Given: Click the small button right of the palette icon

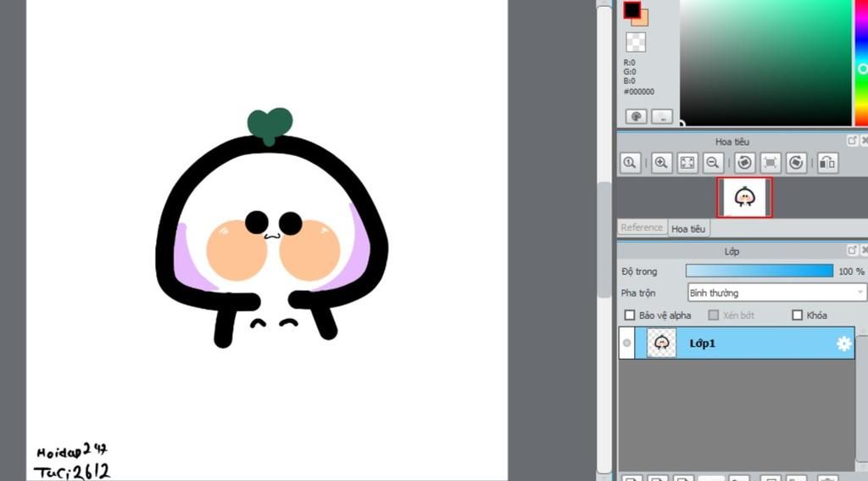Looking at the screenshot, I should click(x=662, y=116).
